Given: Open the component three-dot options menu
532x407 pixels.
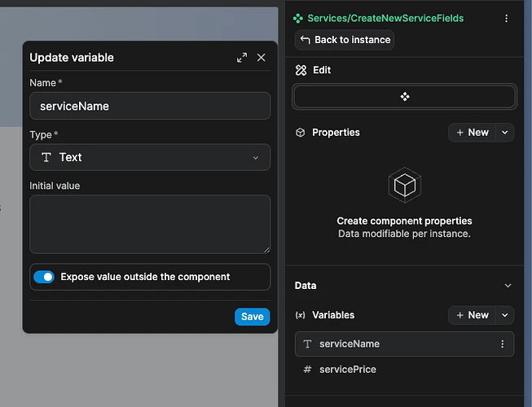Looking at the screenshot, I should coord(507,18).
